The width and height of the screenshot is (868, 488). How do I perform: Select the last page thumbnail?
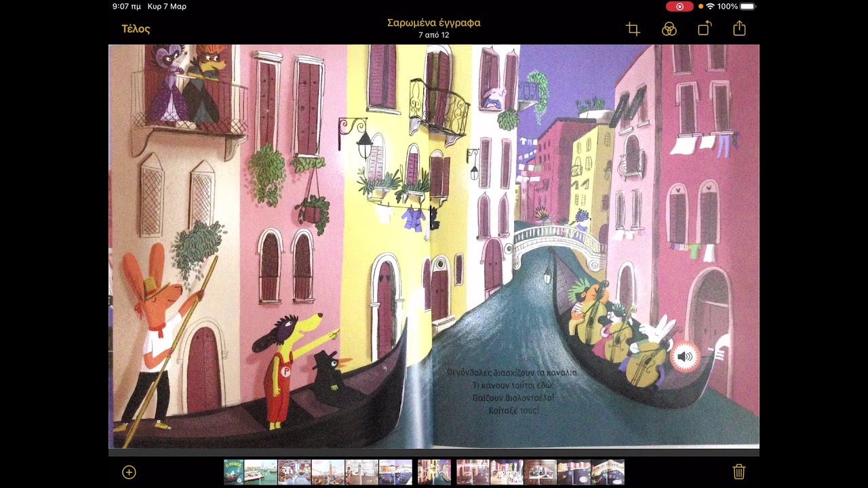click(608, 472)
